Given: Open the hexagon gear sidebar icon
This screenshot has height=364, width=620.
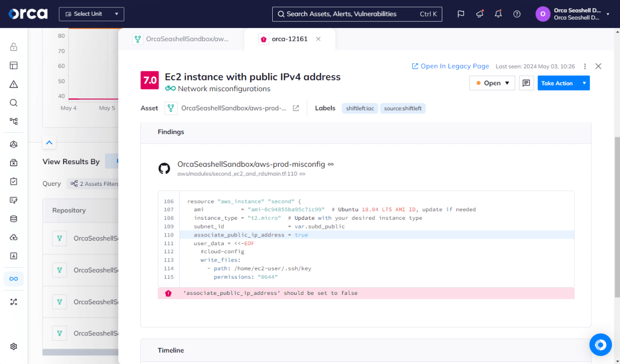Looking at the screenshot, I should pos(14,144).
